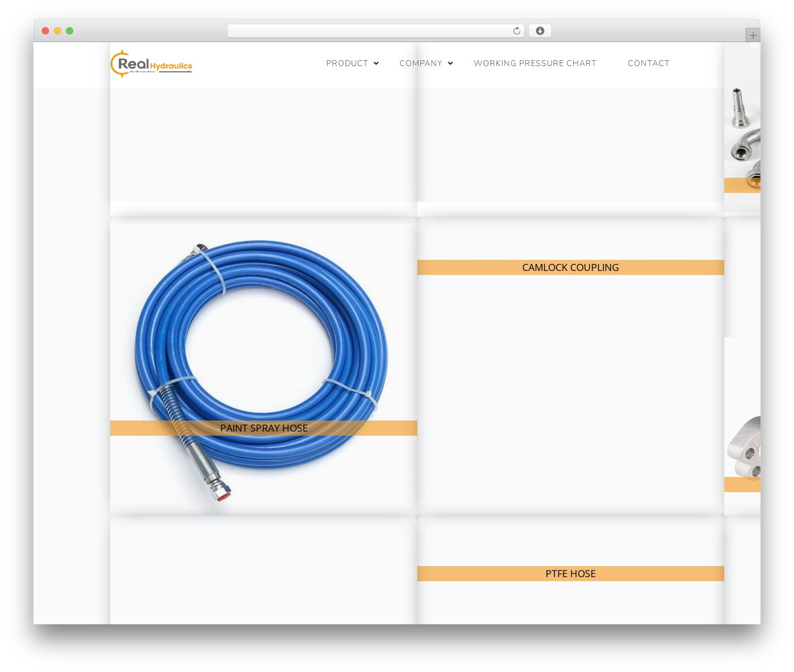Minimize window with yellow button
This screenshot has height=672, width=794.
coord(58,31)
